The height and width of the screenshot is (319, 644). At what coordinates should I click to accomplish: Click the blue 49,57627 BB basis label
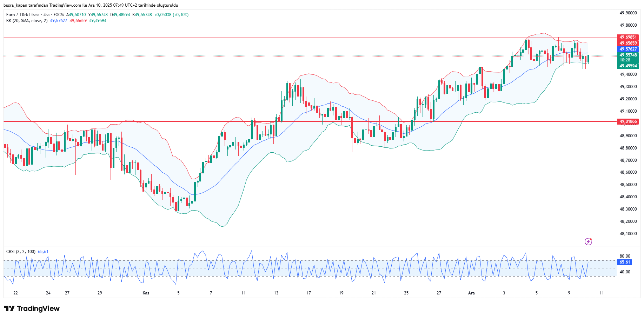(628, 49)
